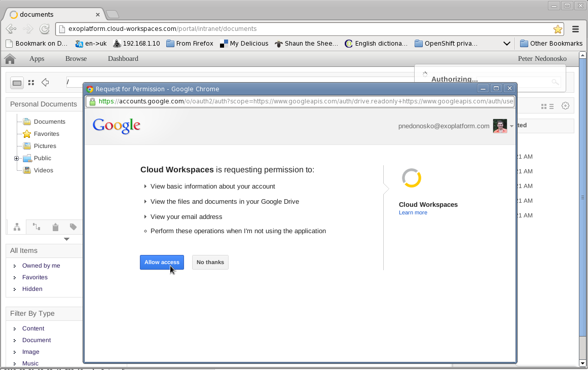Open the English dictionary bookmark
Image resolution: width=588 pixels, height=370 pixels.
click(376, 44)
